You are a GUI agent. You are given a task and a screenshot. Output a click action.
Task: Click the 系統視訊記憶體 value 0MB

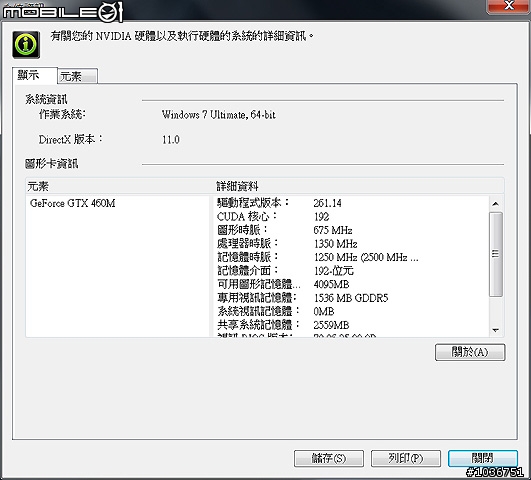click(324, 312)
